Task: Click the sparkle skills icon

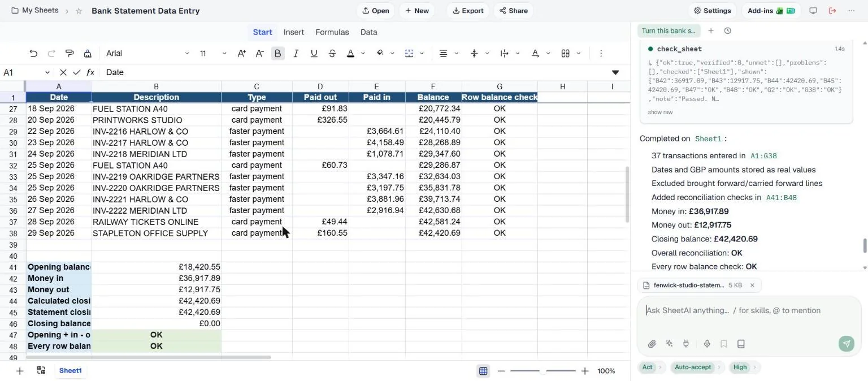Action: (670, 344)
